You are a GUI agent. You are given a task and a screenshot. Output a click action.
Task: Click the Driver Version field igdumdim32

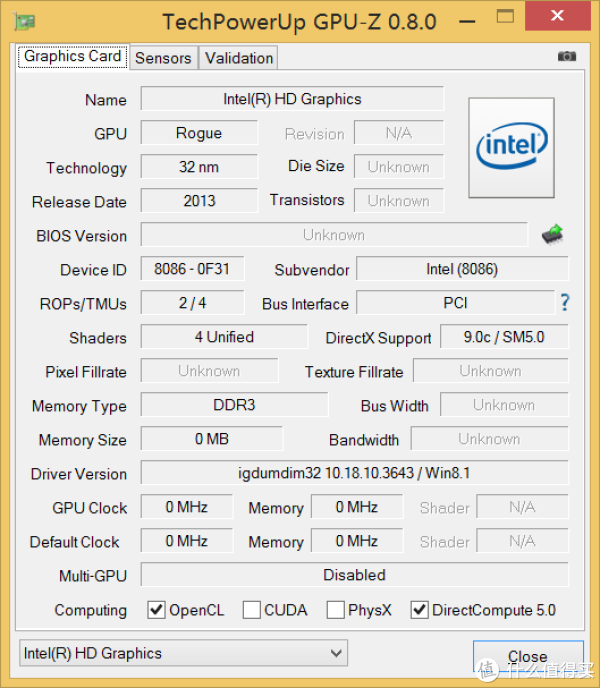[355, 473]
